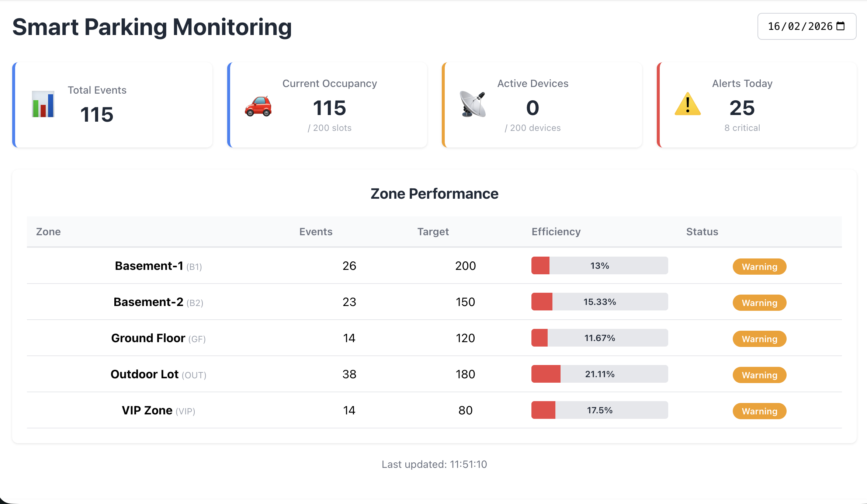Screen dimensions: 867x504
Task: Click the red car icon in Current Occupancy
Action: (258, 106)
